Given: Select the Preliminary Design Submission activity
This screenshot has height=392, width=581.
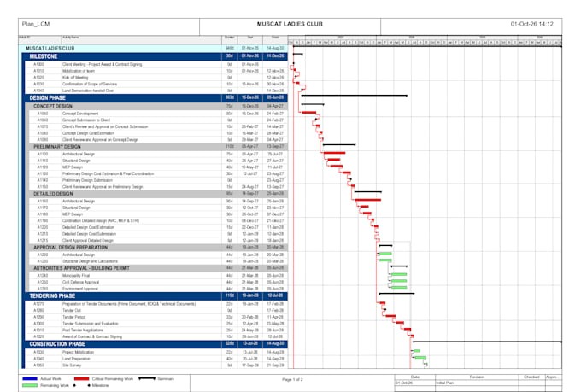Looking at the screenshot, I should pyautogui.click(x=158, y=180).
